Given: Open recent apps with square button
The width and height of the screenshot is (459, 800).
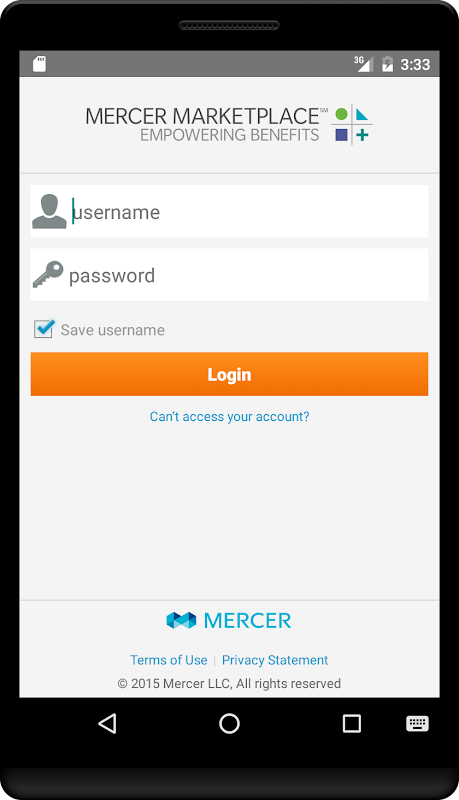Looking at the screenshot, I should [352, 723].
